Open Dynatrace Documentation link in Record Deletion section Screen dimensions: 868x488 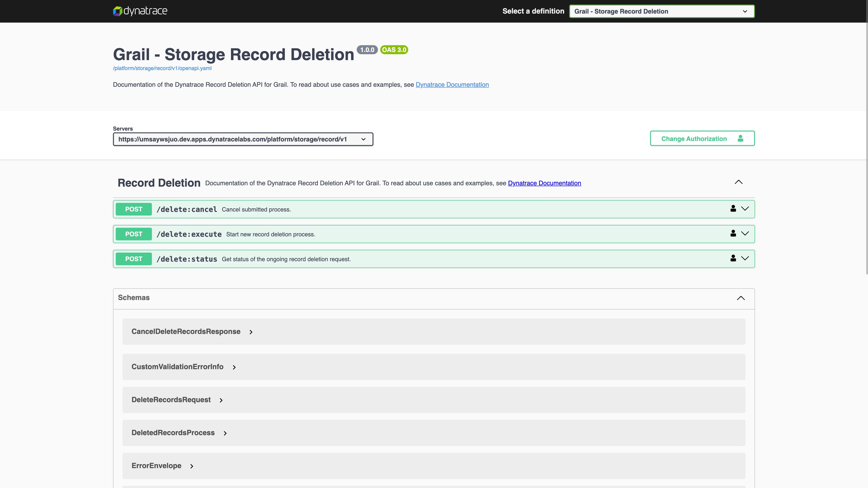tap(544, 183)
